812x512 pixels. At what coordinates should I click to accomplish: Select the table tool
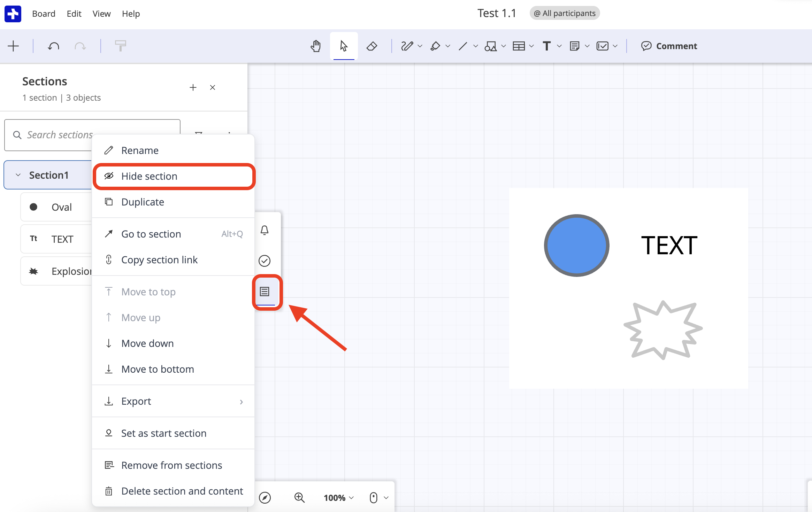click(519, 46)
